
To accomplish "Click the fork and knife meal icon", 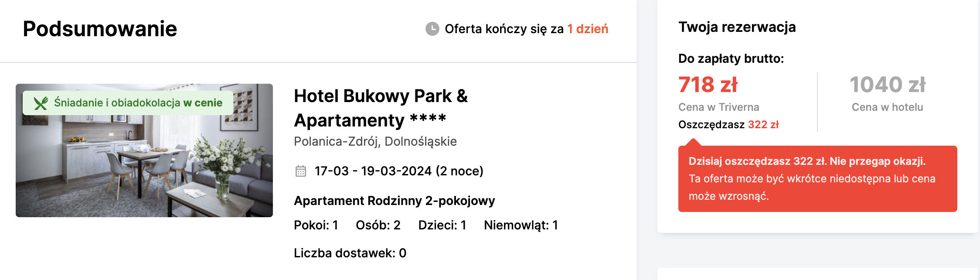I will (x=41, y=103).
